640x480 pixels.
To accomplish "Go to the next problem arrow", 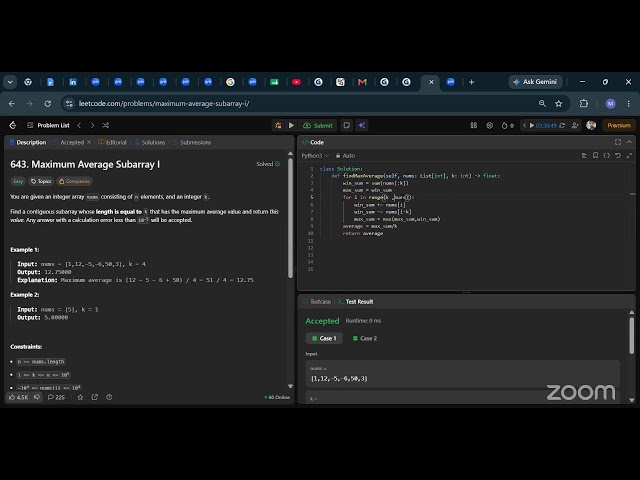I will 92,125.
